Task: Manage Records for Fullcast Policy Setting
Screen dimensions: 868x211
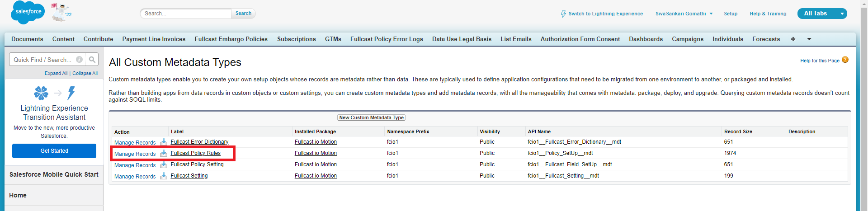Action: click(x=135, y=165)
